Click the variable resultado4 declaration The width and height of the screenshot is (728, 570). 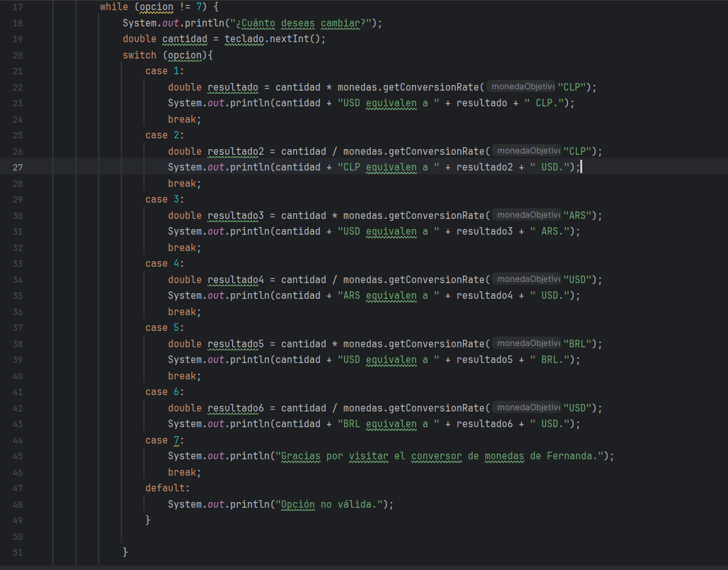click(x=235, y=280)
